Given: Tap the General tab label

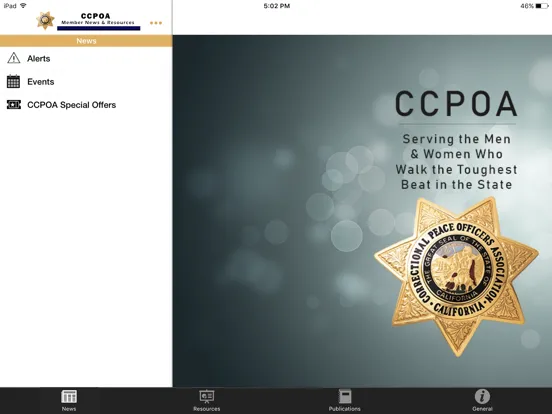Looking at the screenshot, I should (482, 409).
